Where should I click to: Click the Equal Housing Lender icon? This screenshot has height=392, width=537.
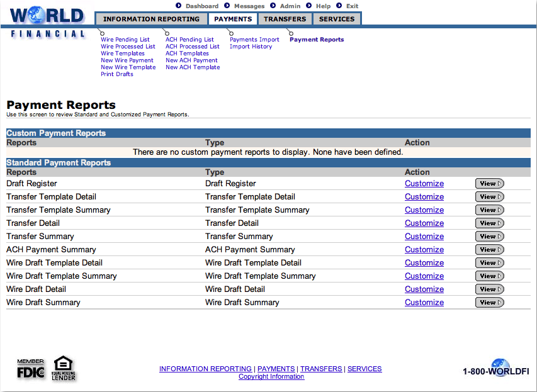pos(64,368)
